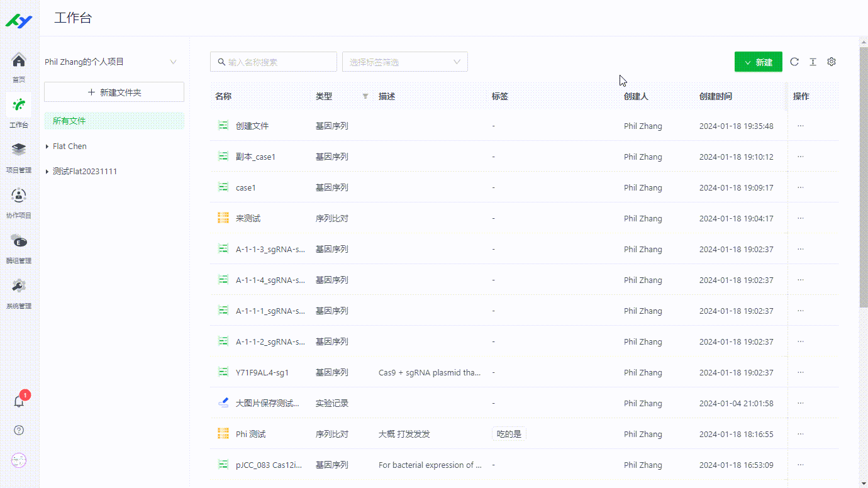Screen dimensions: 868x488
Task: Refresh the file list with the reload icon
Action: 794,62
